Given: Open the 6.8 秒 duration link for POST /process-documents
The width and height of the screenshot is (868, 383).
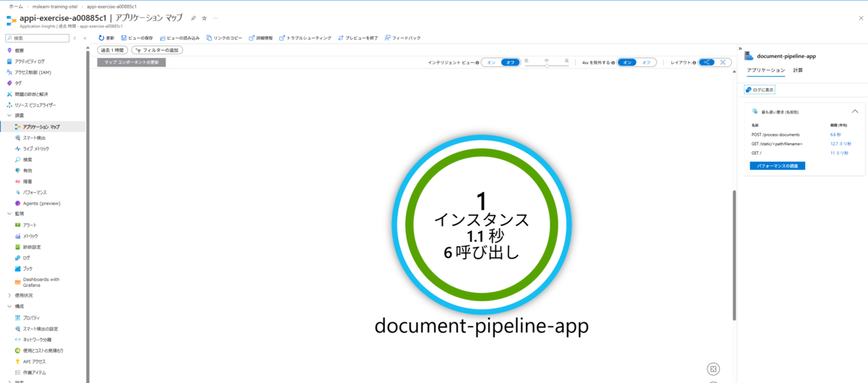Looking at the screenshot, I should [835, 134].
